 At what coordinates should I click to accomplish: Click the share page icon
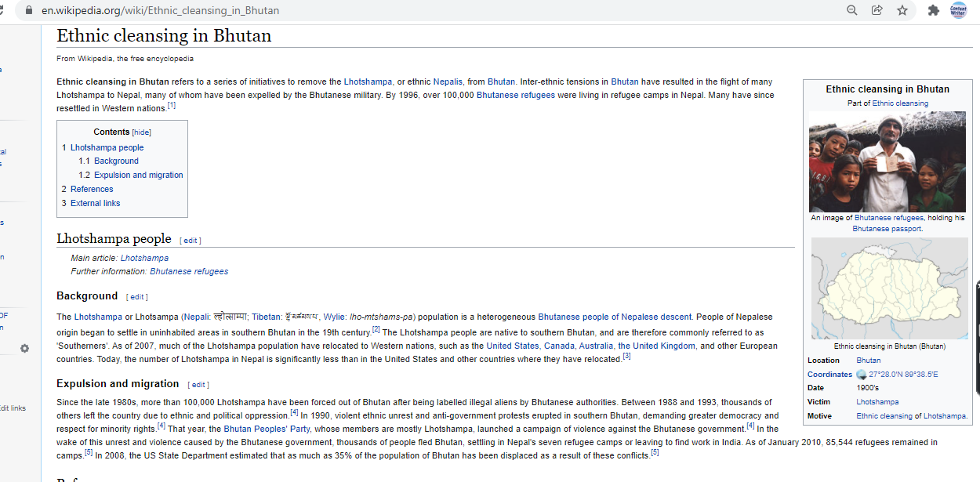[877, 10]
